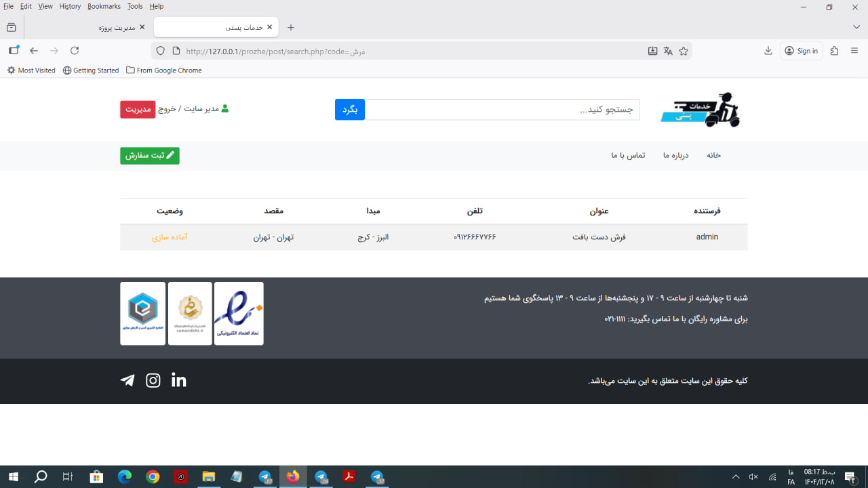Click the green ثبت سفارش button

pos(150,156)
